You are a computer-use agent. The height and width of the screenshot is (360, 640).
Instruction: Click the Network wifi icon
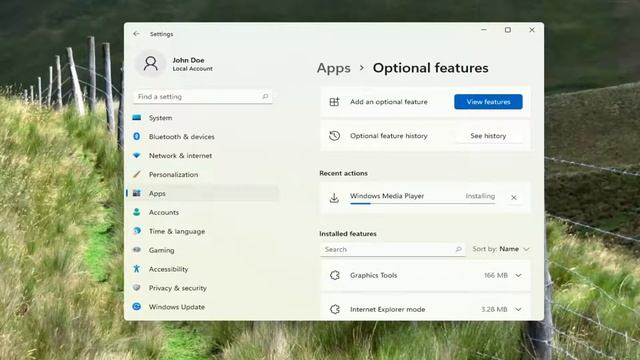(x=137, y=156)
